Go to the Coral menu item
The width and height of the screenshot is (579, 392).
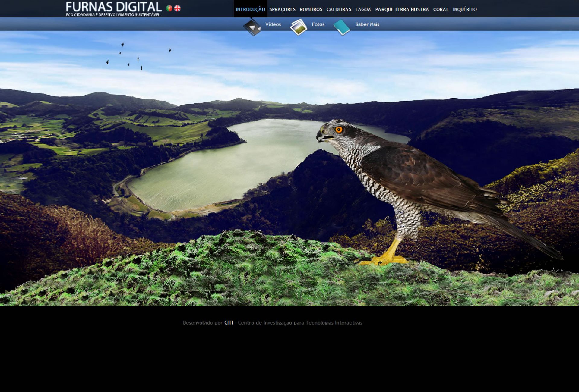(x=441, y=9)
